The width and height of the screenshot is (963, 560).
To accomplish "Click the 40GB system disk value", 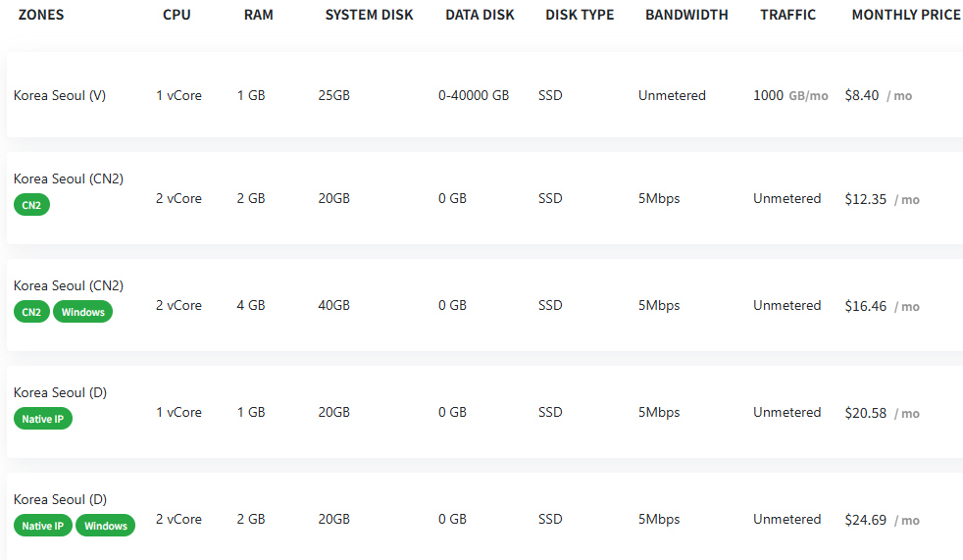I will (x=333, y=306).
